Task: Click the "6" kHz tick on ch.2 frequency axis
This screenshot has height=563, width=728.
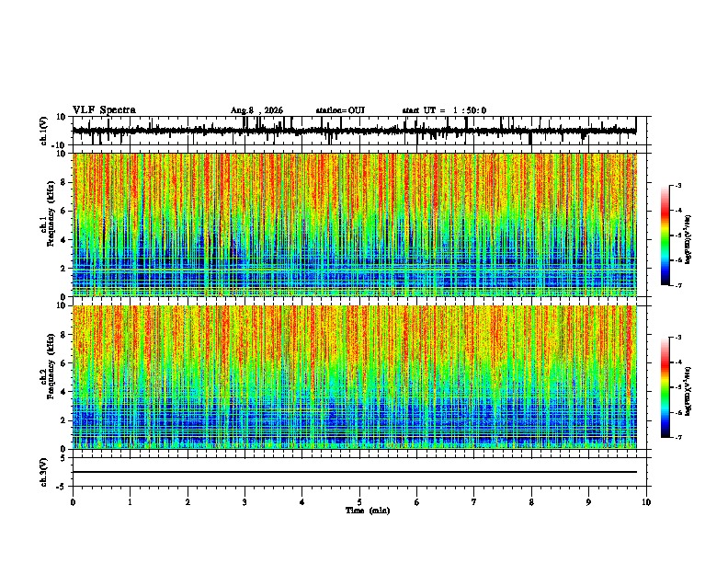Action: point(63,363)
